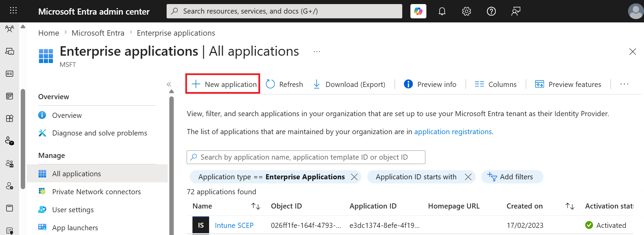
Task: Open the portal waffle menu
Action: [x=13, y=11]
